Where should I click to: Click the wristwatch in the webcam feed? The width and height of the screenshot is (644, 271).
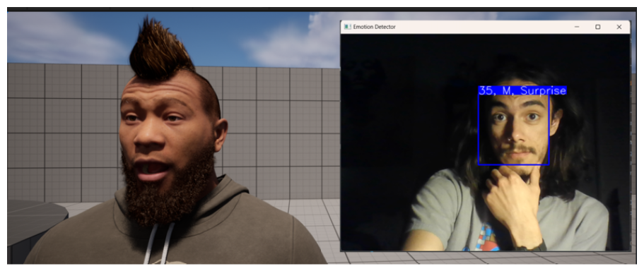pyautogui.click(x=532, y=247)
